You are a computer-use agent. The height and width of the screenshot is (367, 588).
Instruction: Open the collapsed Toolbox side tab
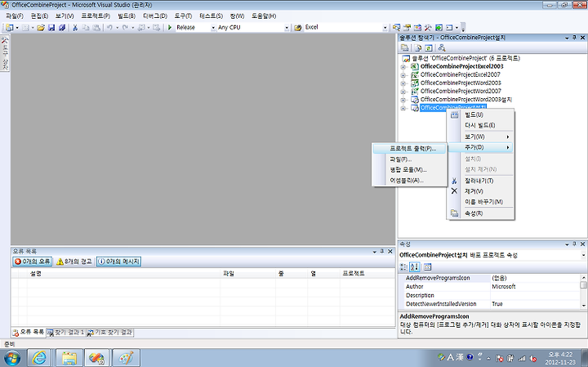pyautogui.click(x=5, y=53)
